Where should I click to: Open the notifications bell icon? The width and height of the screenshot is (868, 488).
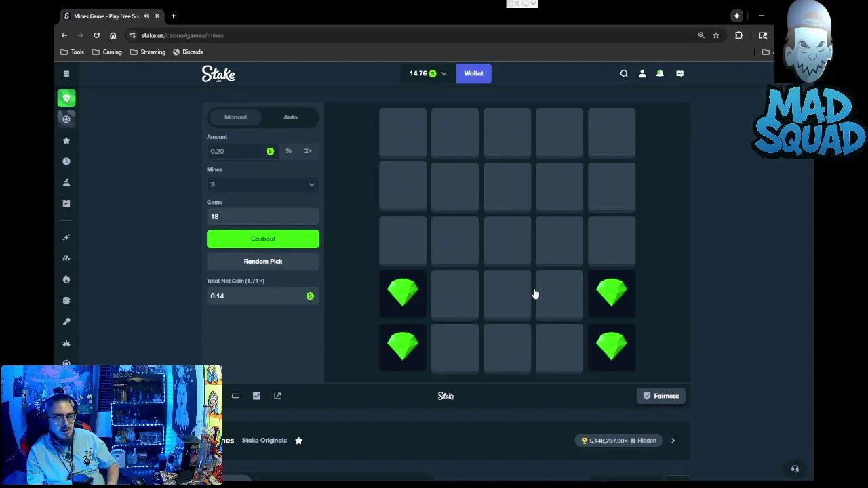(x=660, y=73)
